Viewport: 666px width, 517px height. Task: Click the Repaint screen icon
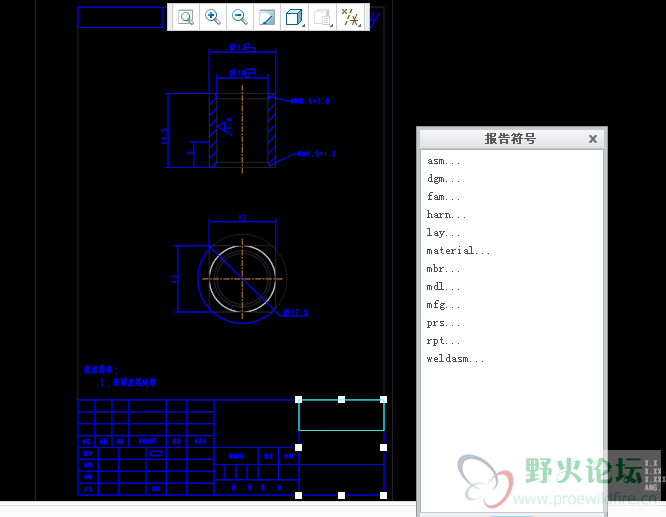coord(267,17)
